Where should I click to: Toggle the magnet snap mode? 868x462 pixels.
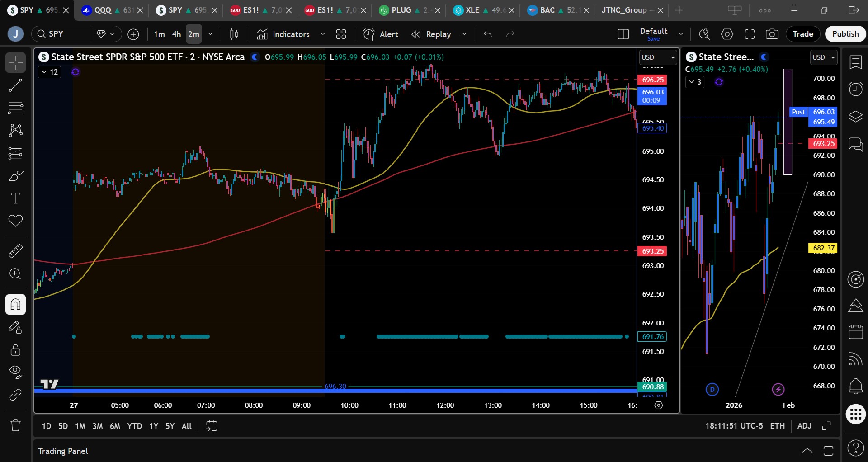tap(15, 304)
